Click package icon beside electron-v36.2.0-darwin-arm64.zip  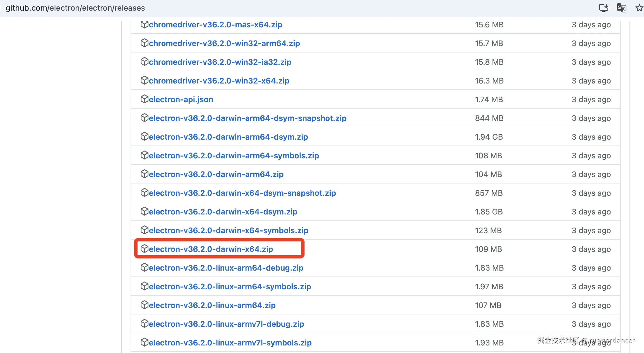(x=144, y=174)
